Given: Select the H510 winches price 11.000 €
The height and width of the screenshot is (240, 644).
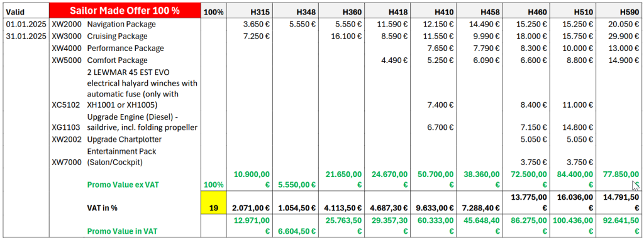Looking at the screenshot, I should [x=577, y=105].
